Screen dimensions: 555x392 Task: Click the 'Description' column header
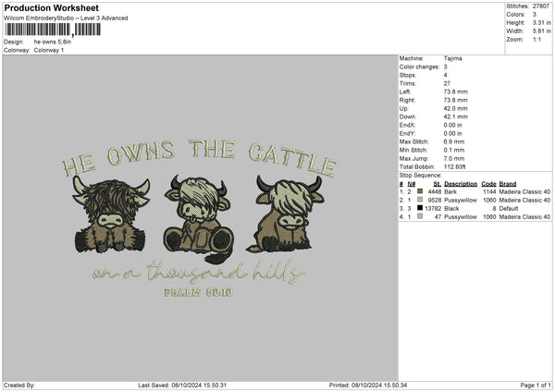[461, 184]
